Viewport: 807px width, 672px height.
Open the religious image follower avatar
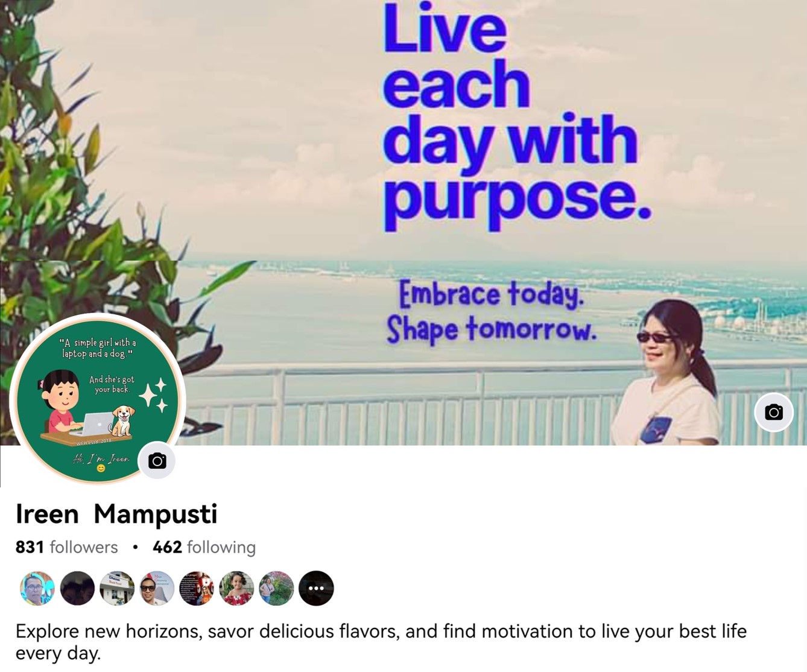[x=197, y=588]
